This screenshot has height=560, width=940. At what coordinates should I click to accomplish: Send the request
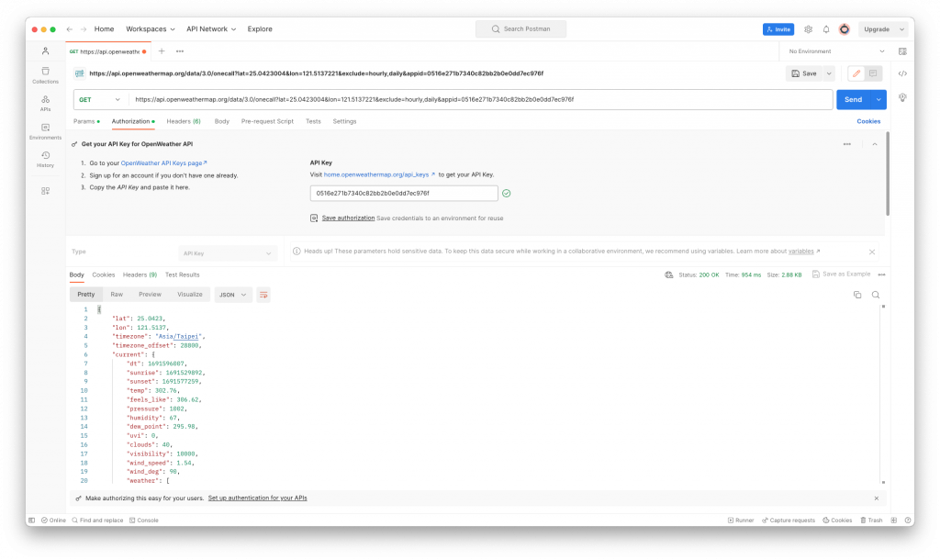pos(853,99)
